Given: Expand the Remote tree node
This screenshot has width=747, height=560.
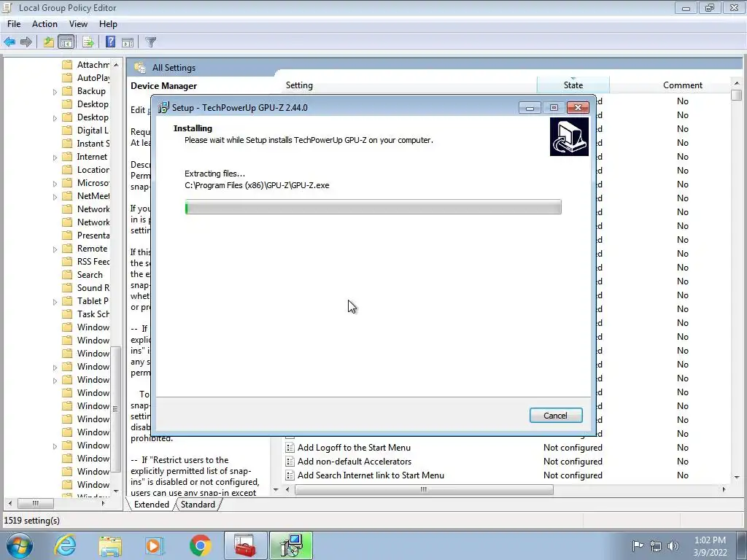Looking at the screenshot, I should [x=55, y=249].
